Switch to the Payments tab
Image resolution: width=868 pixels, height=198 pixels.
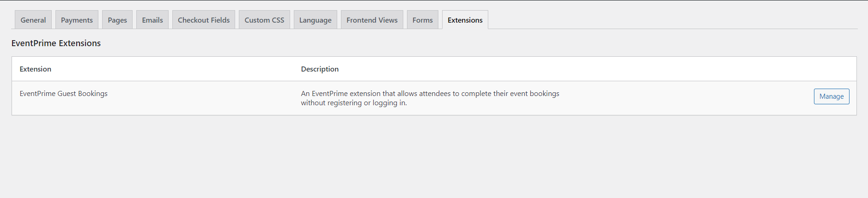point(77,20)
